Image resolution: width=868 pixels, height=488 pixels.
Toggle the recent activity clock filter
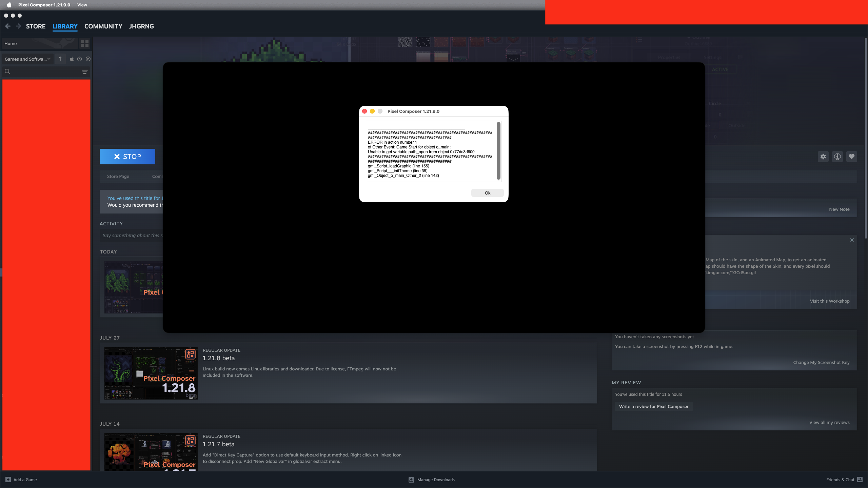click(80, 59)
